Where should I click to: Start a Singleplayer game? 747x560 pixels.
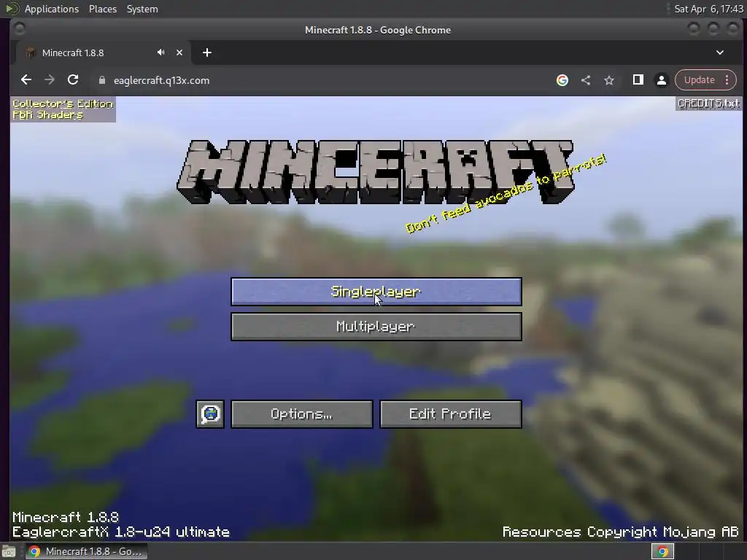376,292
